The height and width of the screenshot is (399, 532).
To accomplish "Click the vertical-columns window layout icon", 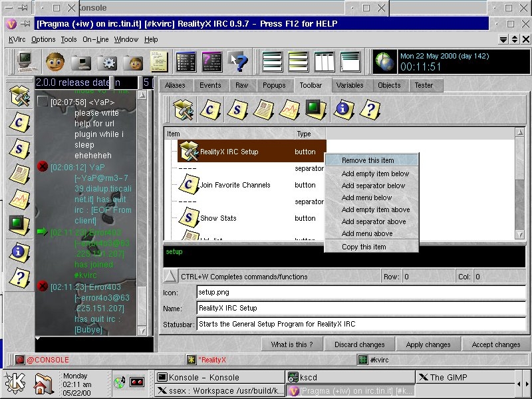I will [325, 62].
